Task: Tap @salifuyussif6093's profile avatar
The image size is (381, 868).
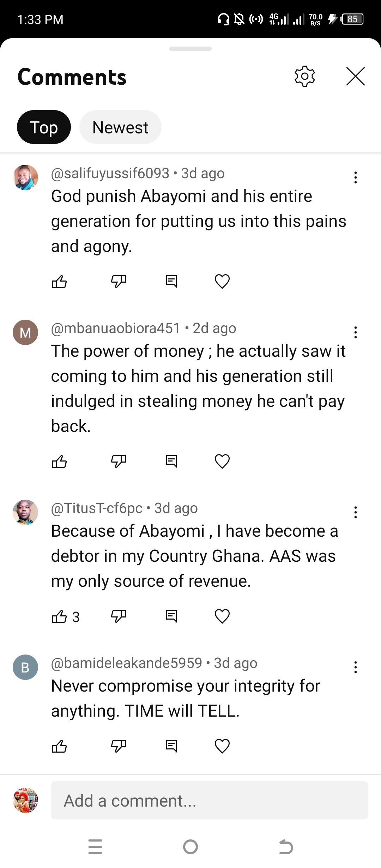Action: click(25, 177)
